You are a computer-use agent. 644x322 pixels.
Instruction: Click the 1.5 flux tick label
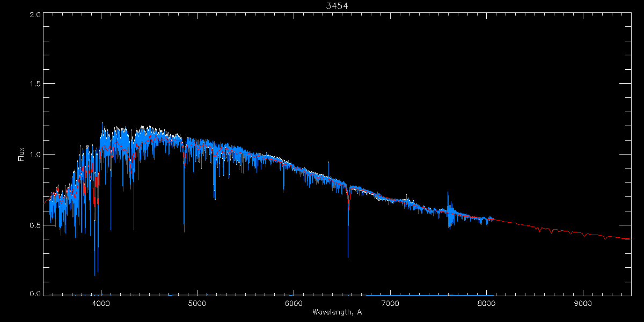35,84
